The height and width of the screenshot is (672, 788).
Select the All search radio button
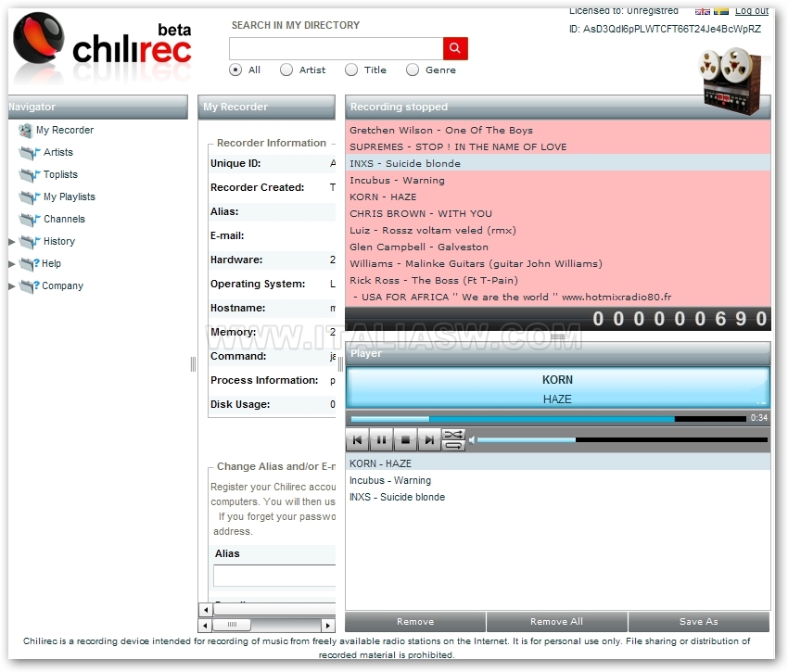click(x=235, y=70)
